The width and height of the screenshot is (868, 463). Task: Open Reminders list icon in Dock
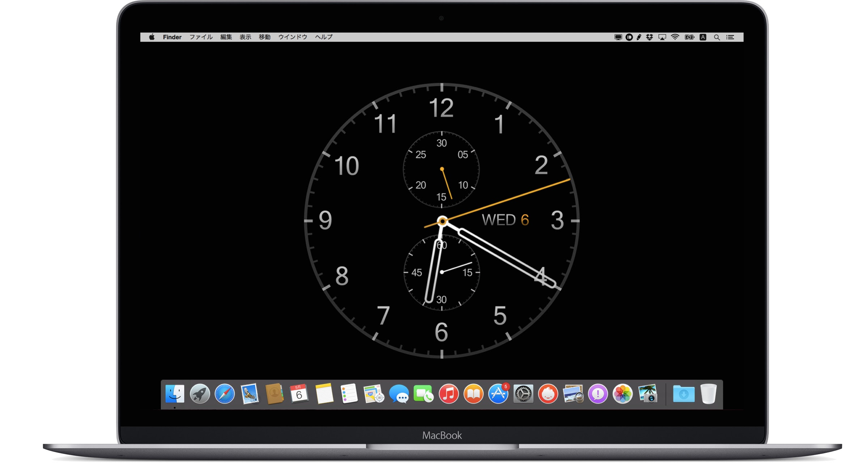click(349, 394)
